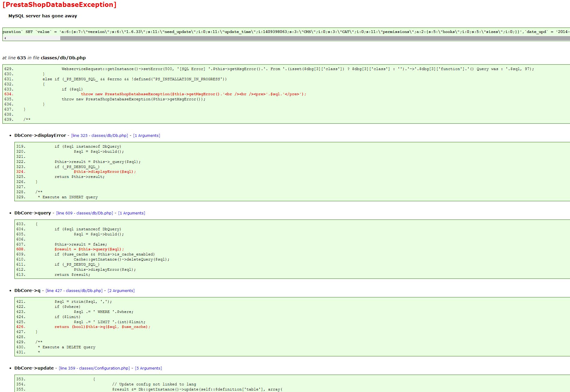Click the 'DbCore->query' stack entry title

33,213
